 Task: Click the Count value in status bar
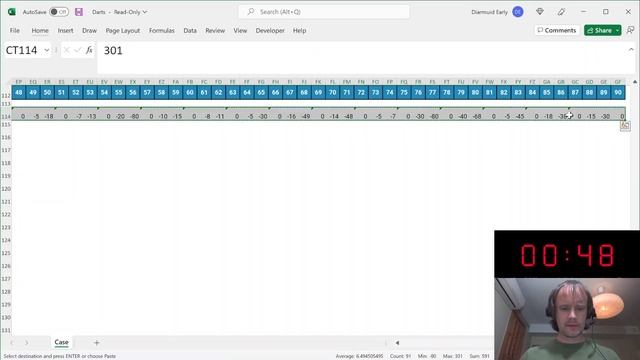pyautogui.click(x=400, y=356)
